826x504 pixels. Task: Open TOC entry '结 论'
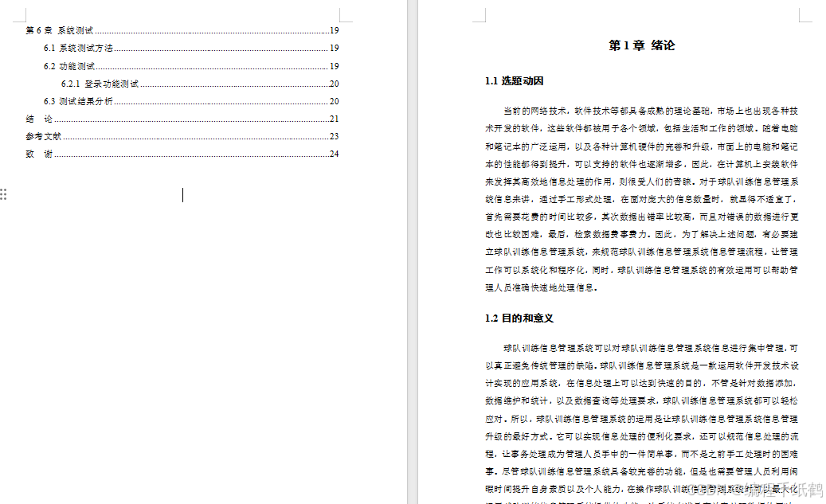point(182,119)
